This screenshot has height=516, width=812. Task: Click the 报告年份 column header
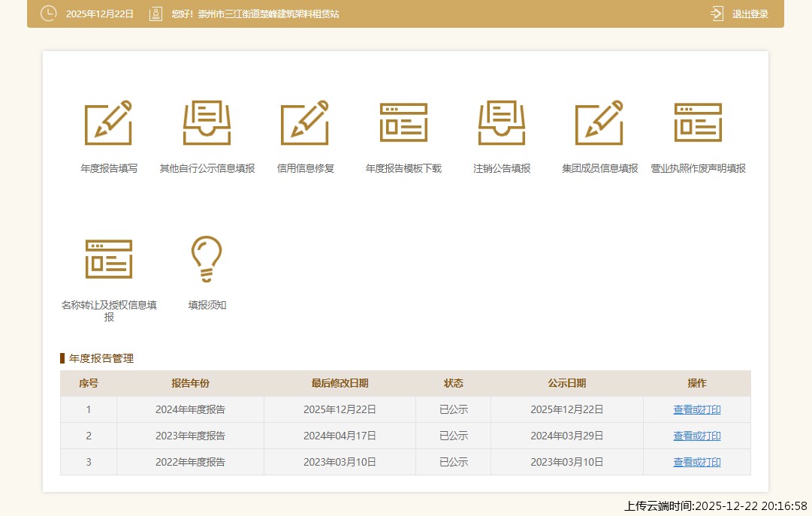pyautogui.click(x=189, y=383)
